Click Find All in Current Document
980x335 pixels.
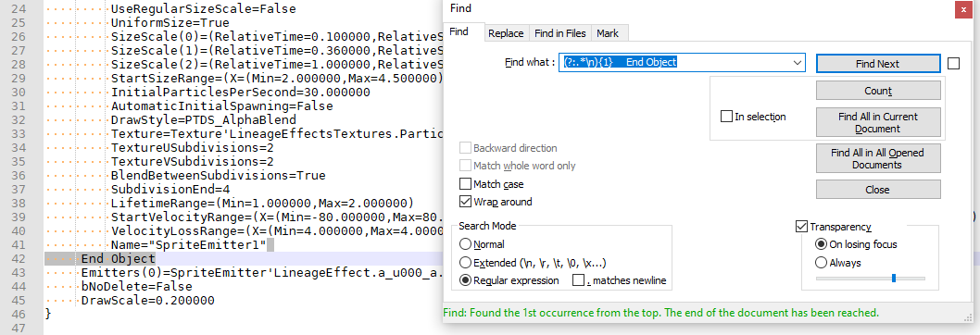[878, 122]
